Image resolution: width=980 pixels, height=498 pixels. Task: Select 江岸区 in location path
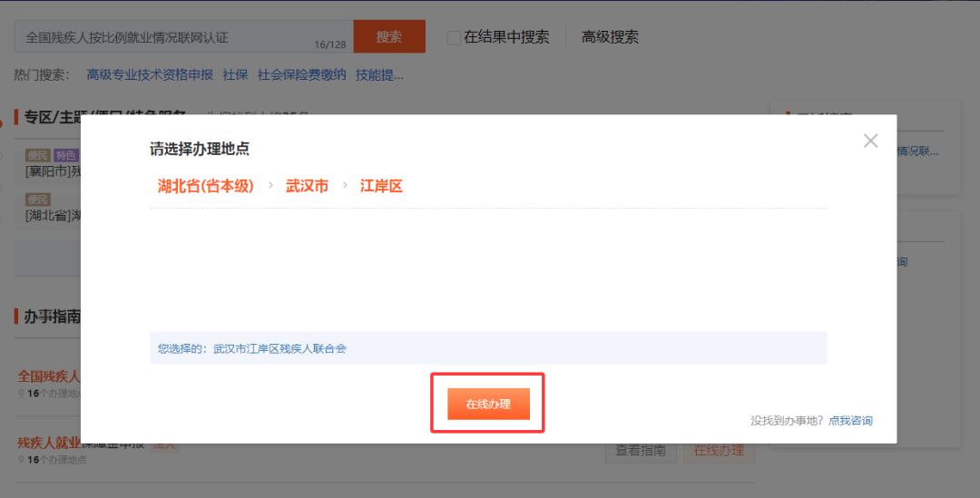pyautogui.click(x=381, y=186)
